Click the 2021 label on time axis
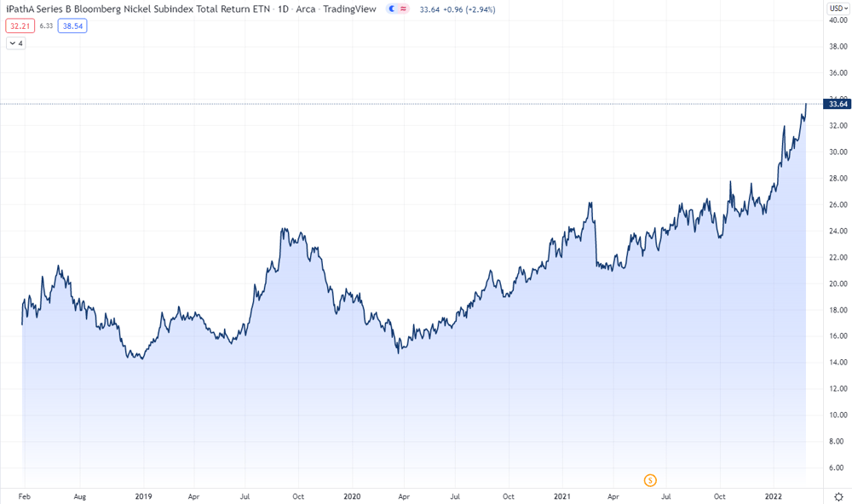The image size is (852, 504). [x=562, y=496]
